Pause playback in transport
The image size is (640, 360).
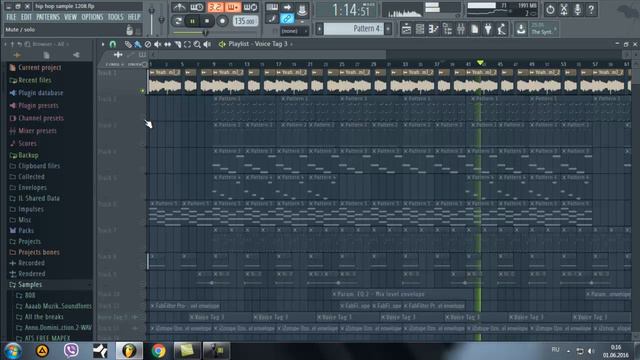(x=193, y=21)
